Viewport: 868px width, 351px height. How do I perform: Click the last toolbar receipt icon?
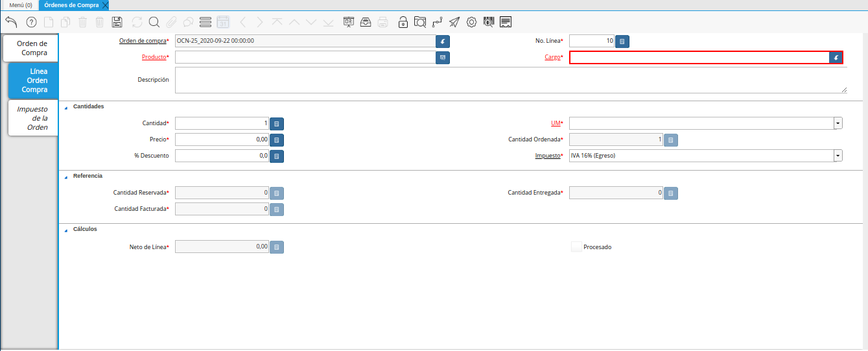506,22
